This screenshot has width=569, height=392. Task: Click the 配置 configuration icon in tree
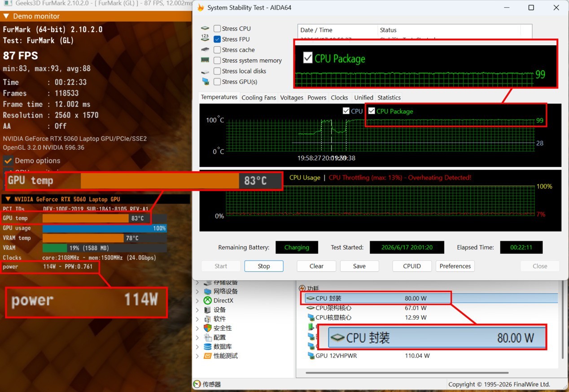(207, 337)
